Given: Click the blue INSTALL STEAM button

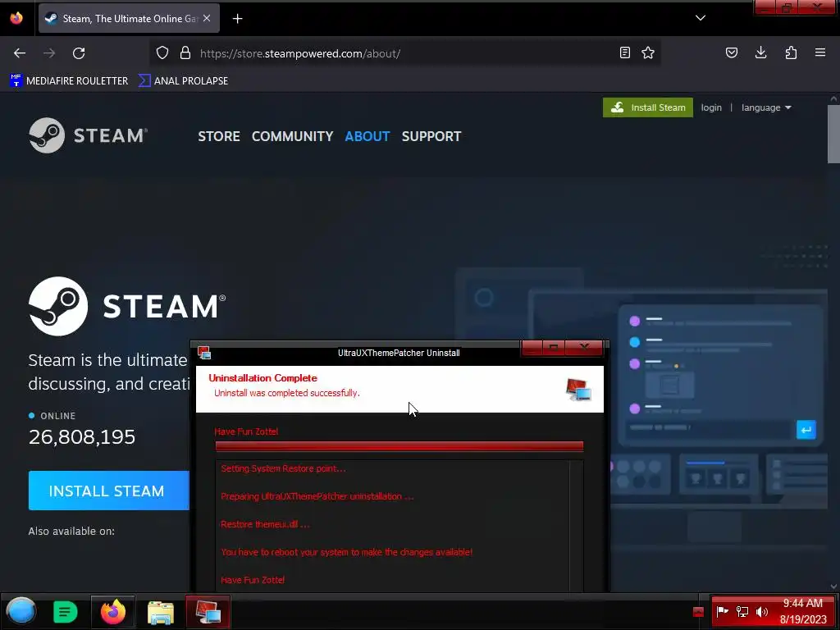Looking at the screenshot, I should coord(109,491).
